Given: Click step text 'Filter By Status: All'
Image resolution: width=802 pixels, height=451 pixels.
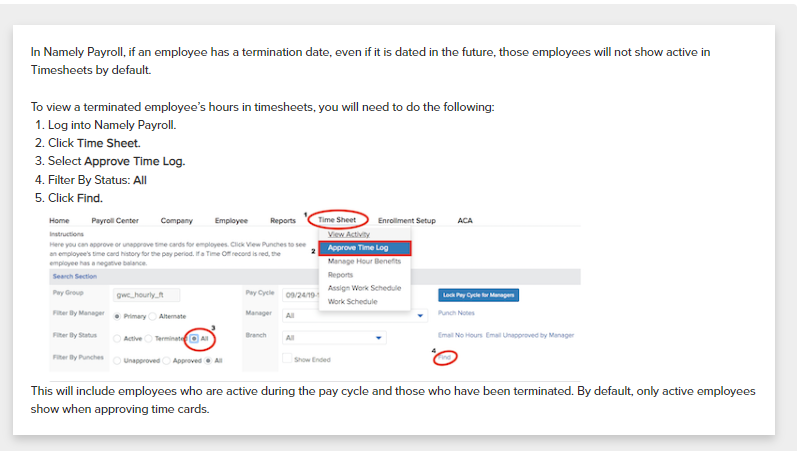Looking at the screenshot, I should [x=97, y=180].
